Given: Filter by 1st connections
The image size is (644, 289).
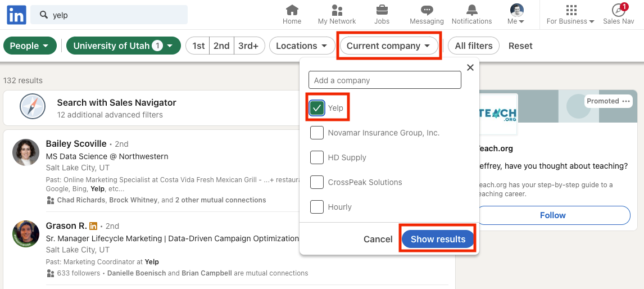Looking at the screenshot, I should 198,46.
